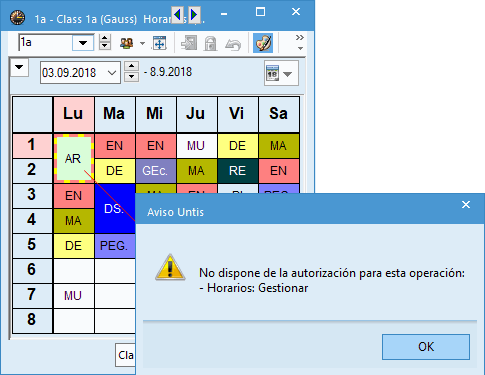Click OK in the Aviso Untis dialog
Viewport: 485px width, 375px height.
tap(426, 347)
